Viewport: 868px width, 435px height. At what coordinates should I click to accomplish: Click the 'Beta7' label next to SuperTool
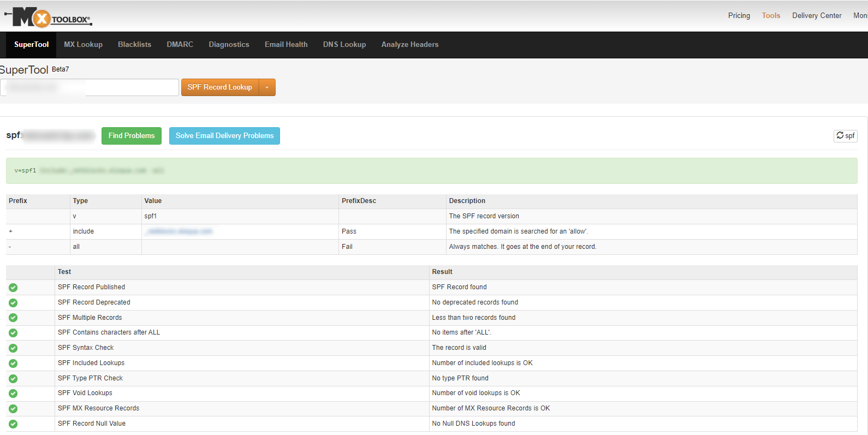[x=60, y=69]
